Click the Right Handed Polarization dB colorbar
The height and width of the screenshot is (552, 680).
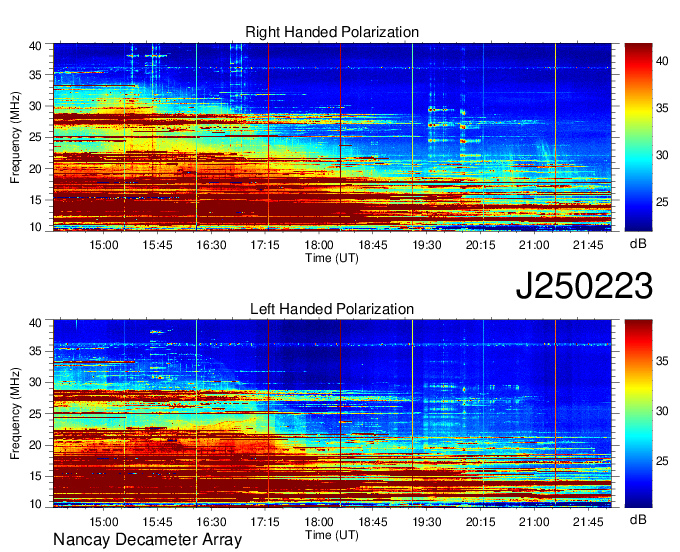(638, 137)
